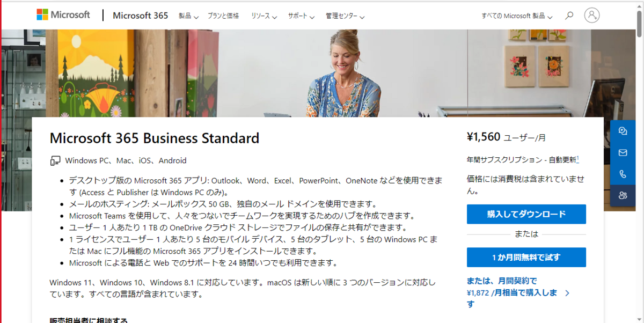This screenshot has width=644, height=323.
Task: Open the monthly contract ¥1,872 purchase link
Action: pyautogui.click(x=517, y=292)
